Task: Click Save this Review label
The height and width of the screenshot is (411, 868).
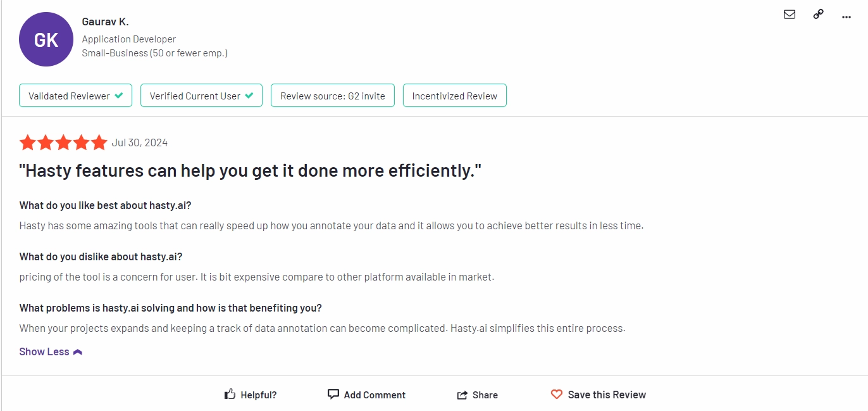Action: 607,395
